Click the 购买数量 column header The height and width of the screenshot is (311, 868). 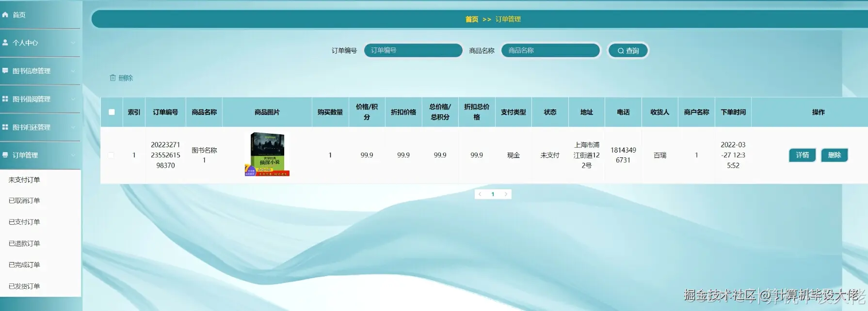[330, 112]
